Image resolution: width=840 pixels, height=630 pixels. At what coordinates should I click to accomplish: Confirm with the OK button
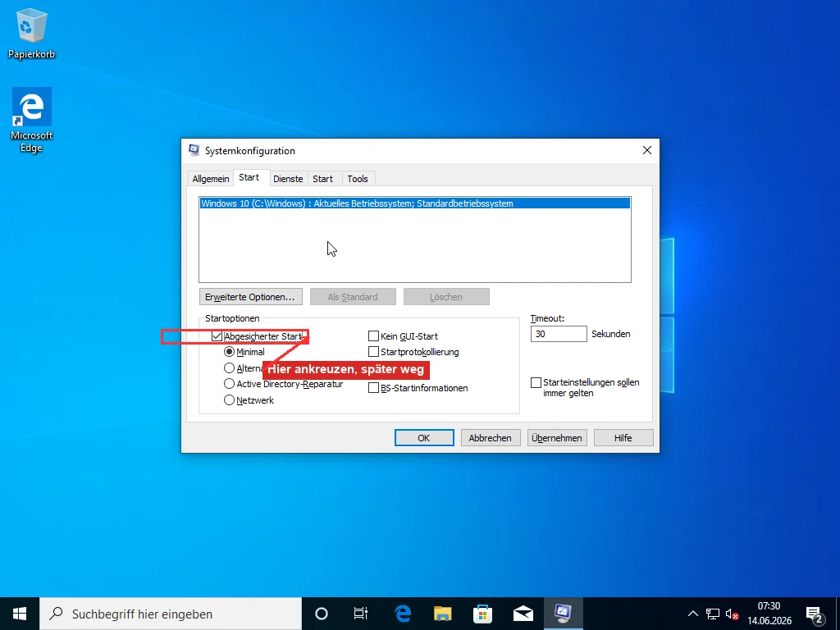pyautogui.click(x=424, y=438)
